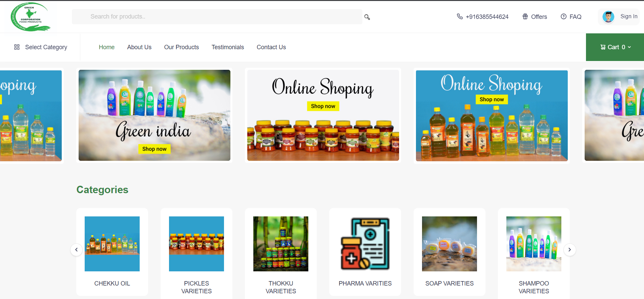View the Testimonials page
The width and height of the screenshot is (644, 299).
228,47
